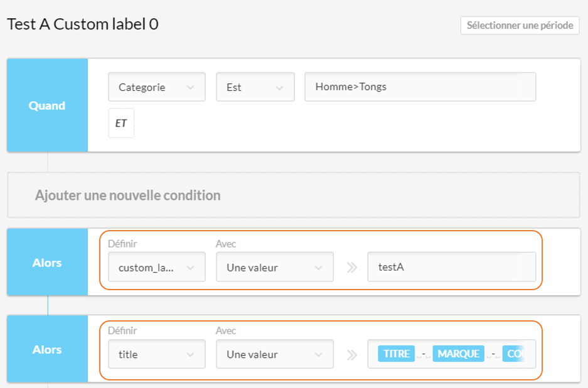
Task: Open the title field dropdown
Action: pos(157,354)
